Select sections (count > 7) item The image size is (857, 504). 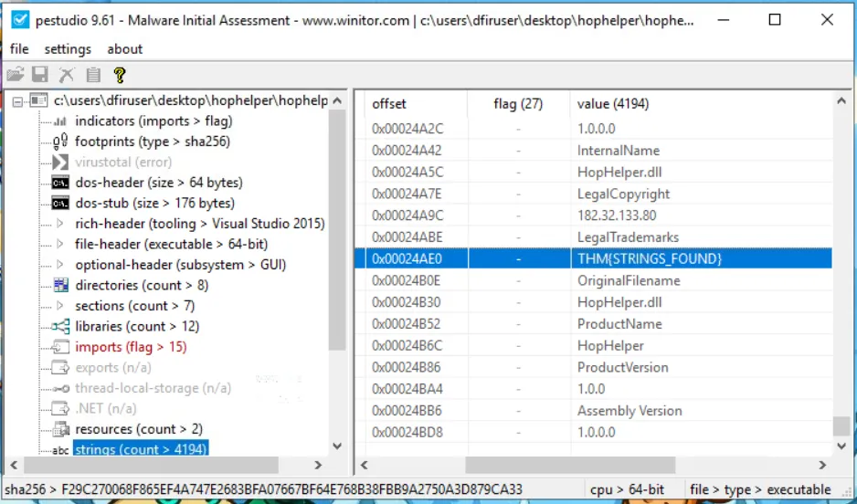pos(135,306)
